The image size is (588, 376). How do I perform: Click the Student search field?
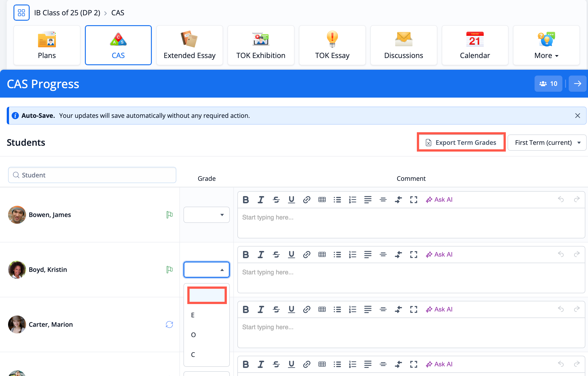92,175
